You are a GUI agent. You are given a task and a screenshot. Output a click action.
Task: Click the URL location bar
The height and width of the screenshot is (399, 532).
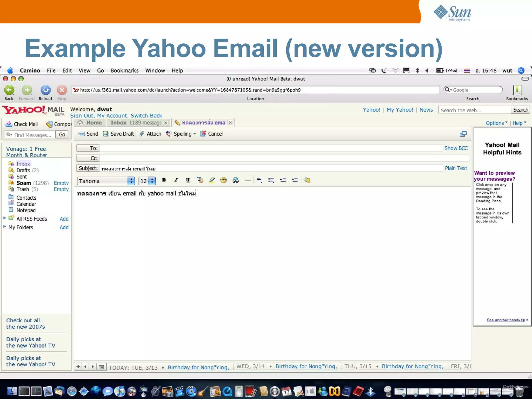point(256,90)
